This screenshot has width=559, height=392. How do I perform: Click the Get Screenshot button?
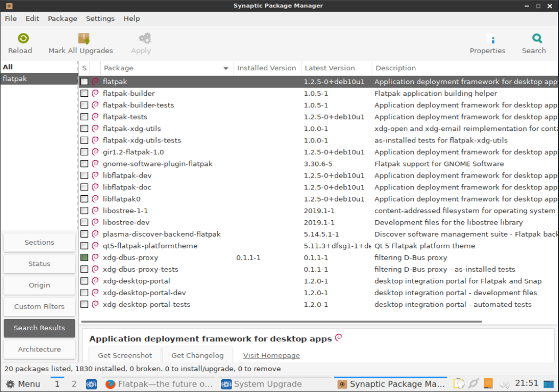125,355
